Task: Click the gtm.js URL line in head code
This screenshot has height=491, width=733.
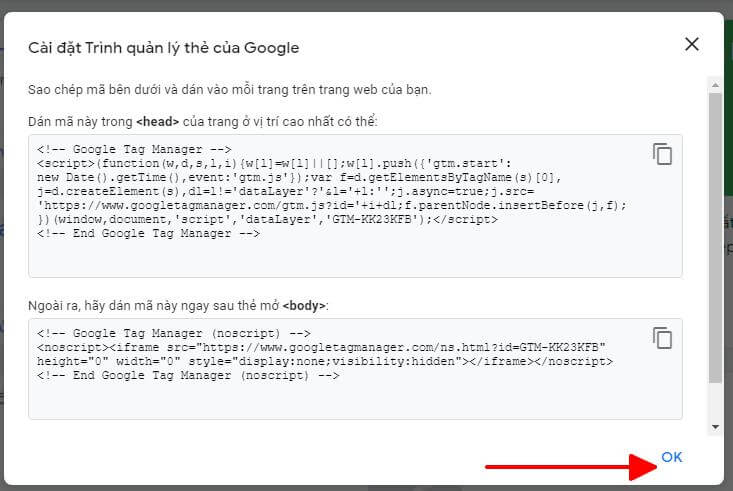Action: (332, 205)
